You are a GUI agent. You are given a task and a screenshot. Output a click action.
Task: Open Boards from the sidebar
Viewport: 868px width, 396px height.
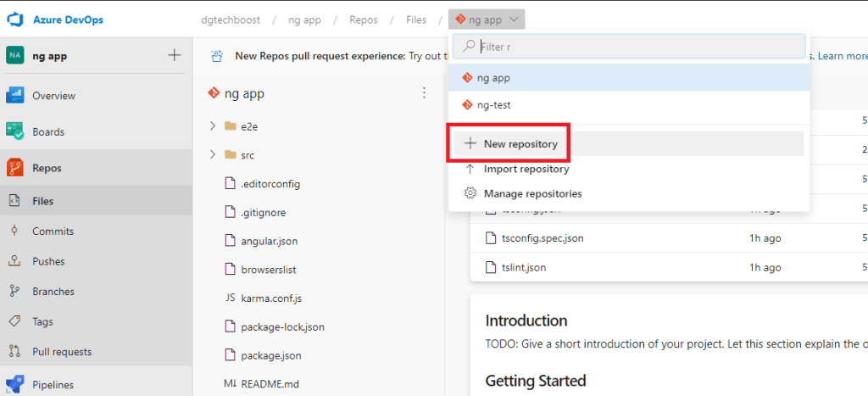(47, 131)
